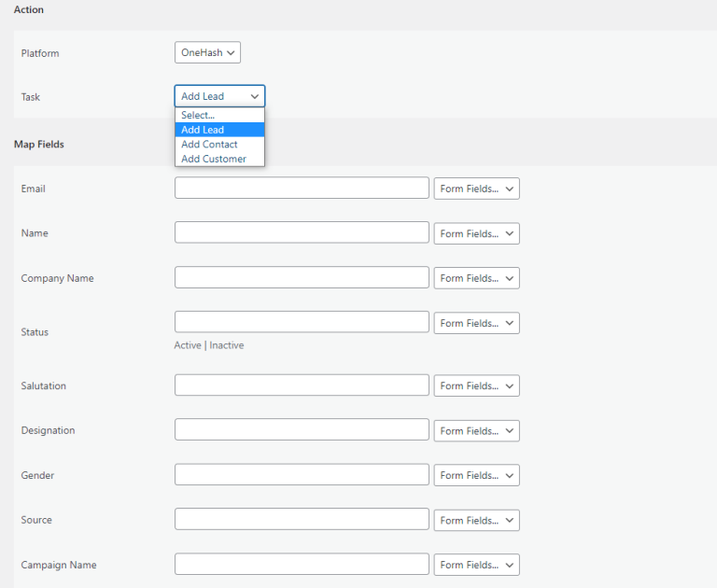The height and width of the screenshot is (588, 717).
Task: Click the Company Name input box
Action: pos(302,277)
